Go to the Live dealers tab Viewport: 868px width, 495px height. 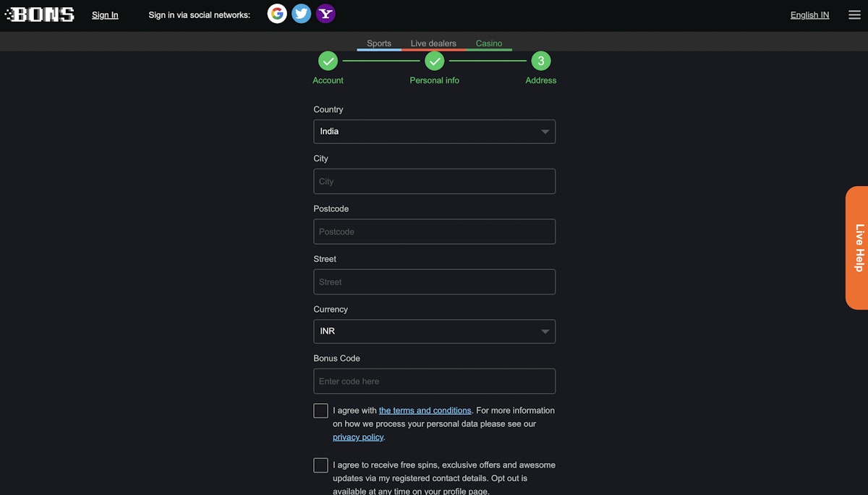pos(433,43)
